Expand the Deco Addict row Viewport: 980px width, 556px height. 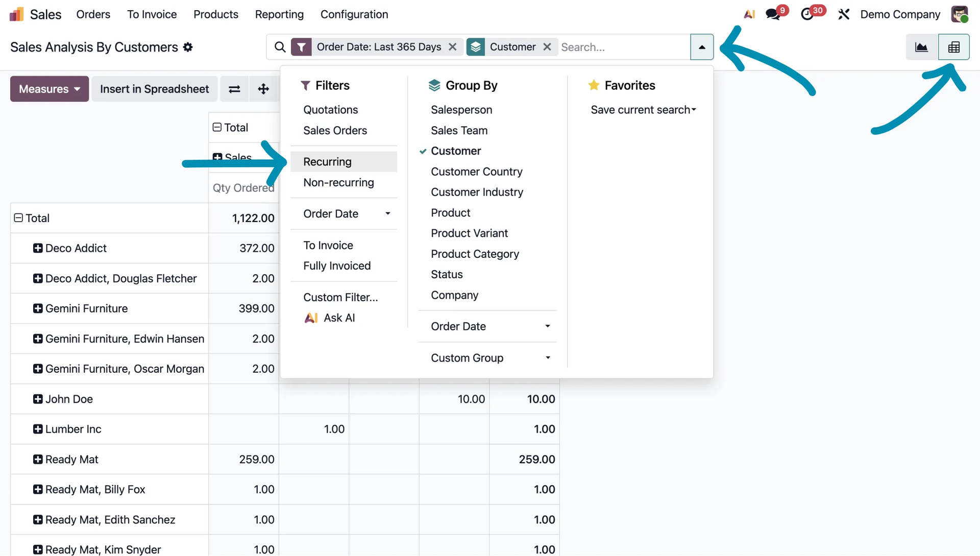[38, 248]
